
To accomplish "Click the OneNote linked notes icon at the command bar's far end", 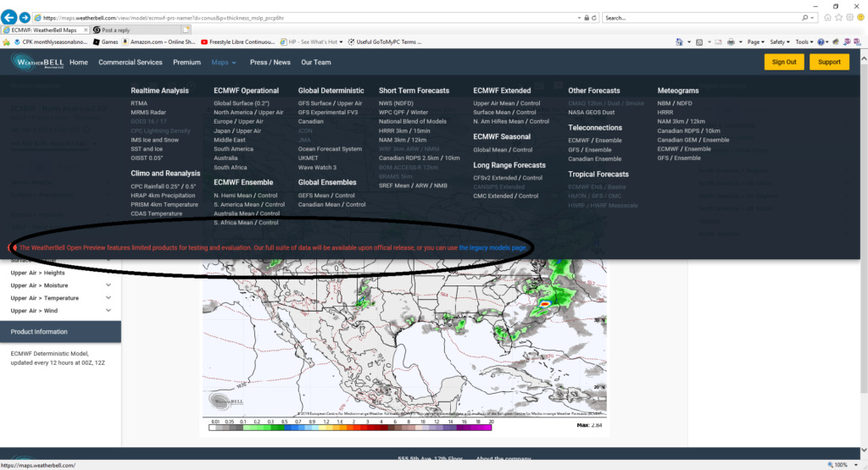I will (x=857, y=42).
